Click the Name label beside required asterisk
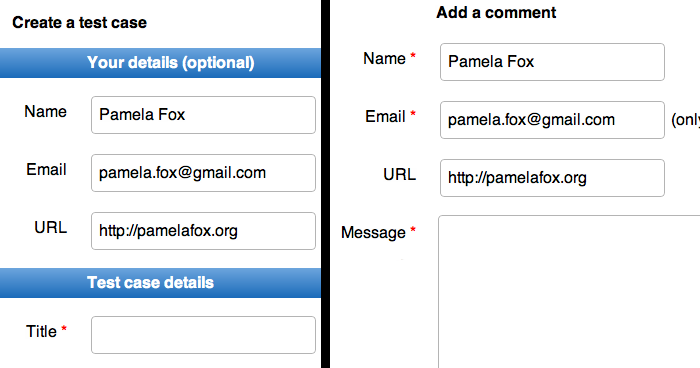The width and height of the screenshot is (700, 368). pyautogui.click(x=384, y=59)
